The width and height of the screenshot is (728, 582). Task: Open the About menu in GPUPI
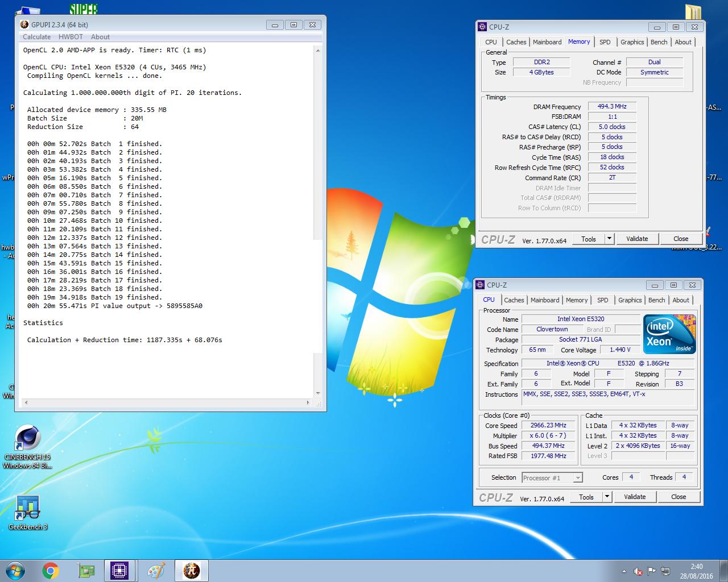coord(100,37)
